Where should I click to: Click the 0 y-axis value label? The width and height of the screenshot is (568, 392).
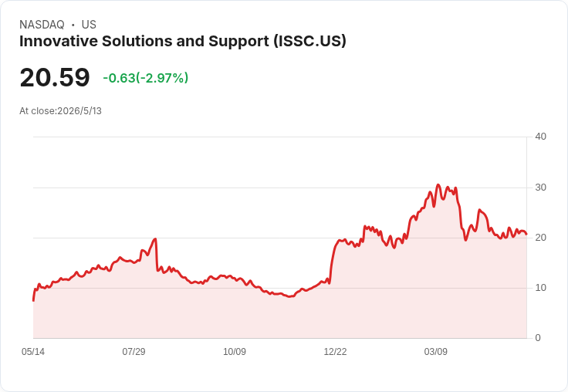coord(538,338)
